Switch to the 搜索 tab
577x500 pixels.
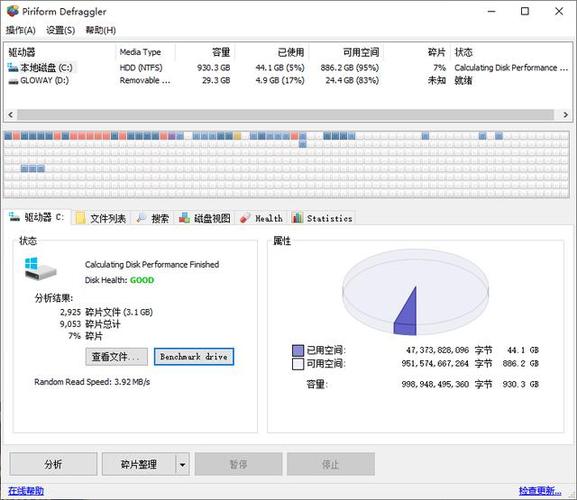pos(153,219)
